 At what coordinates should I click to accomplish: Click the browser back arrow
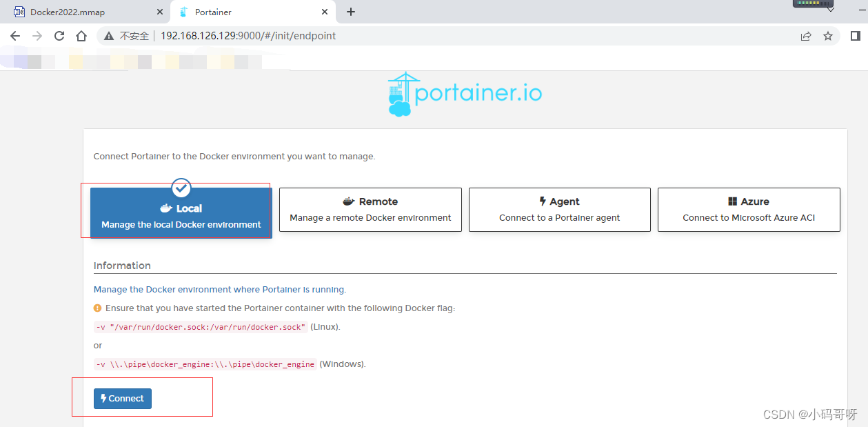pos(15,36)
